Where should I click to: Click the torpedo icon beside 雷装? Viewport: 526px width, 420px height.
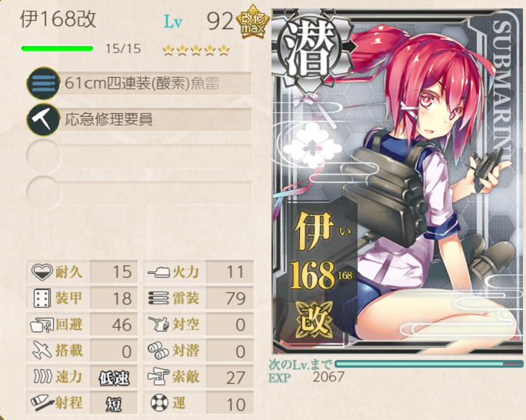[x=158, y=298]
